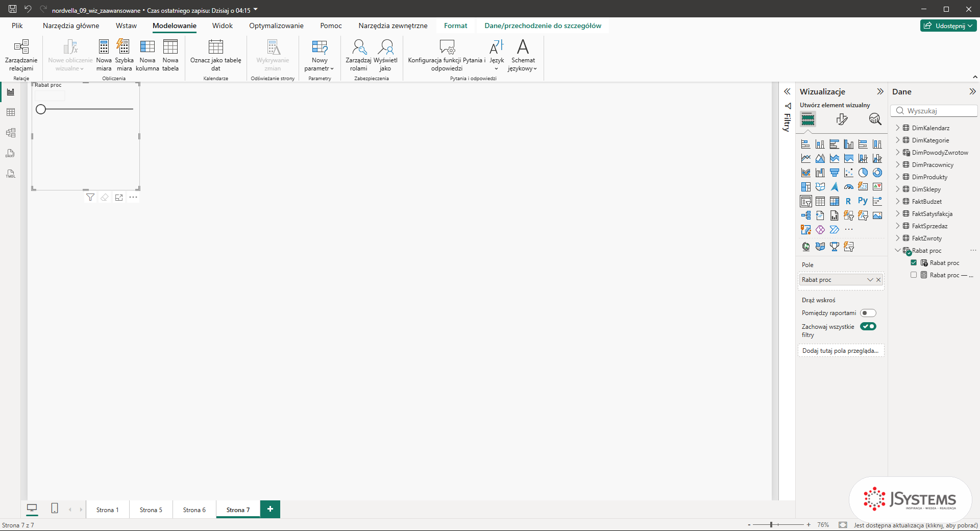Toggle Zachowaj wszystkie filtry switch

(x=868, y=326)
